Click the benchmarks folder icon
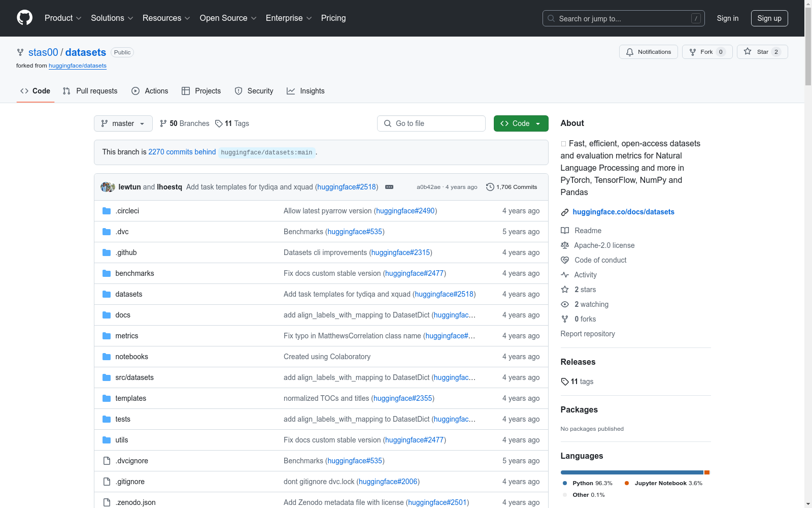Image resolution: width=812 pixels, height=508 pixels. pyautogui.click(x=107, y=273)
